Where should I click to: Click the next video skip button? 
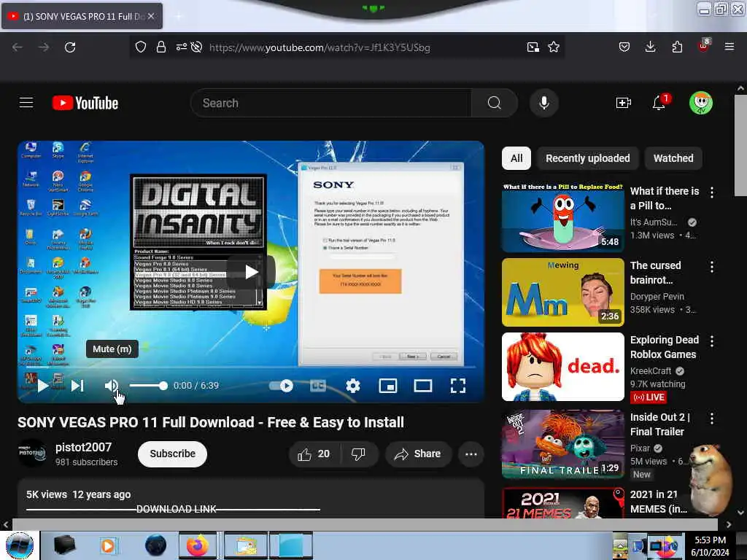pyautogui.click(x=77, y=386)
